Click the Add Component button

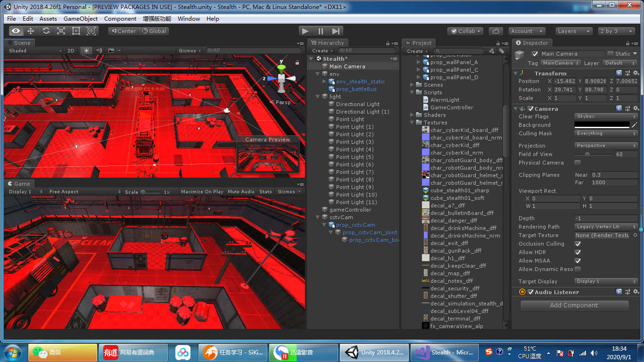[x=574, y=305]
